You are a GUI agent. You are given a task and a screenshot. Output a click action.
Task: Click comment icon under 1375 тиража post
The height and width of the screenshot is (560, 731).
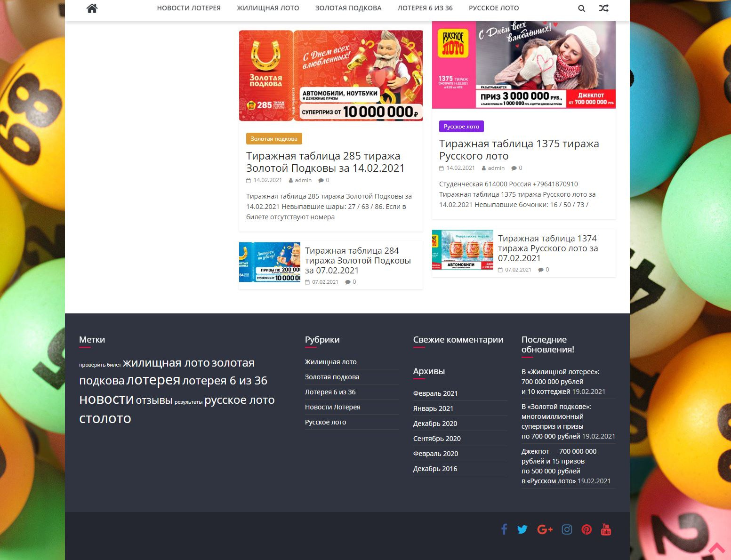(514, 168)
